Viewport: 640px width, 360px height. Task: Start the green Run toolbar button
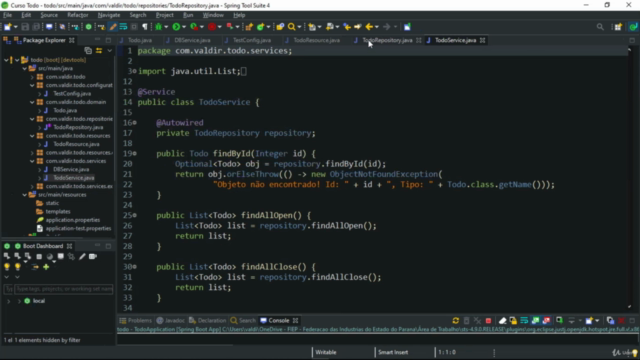click(x=176, y=27)
